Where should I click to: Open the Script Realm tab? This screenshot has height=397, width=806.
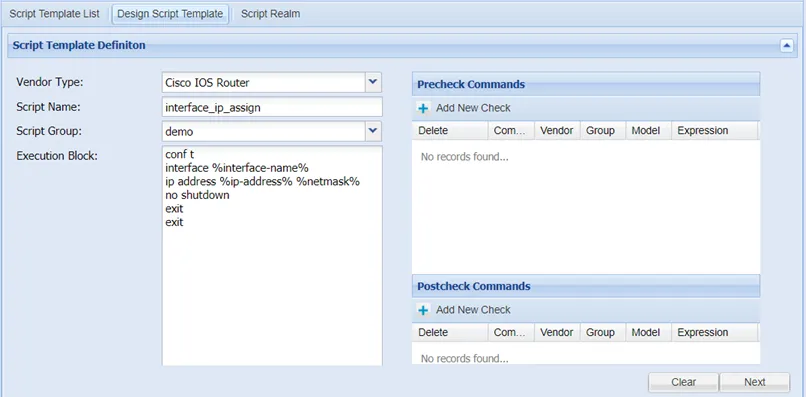point(270,14)
